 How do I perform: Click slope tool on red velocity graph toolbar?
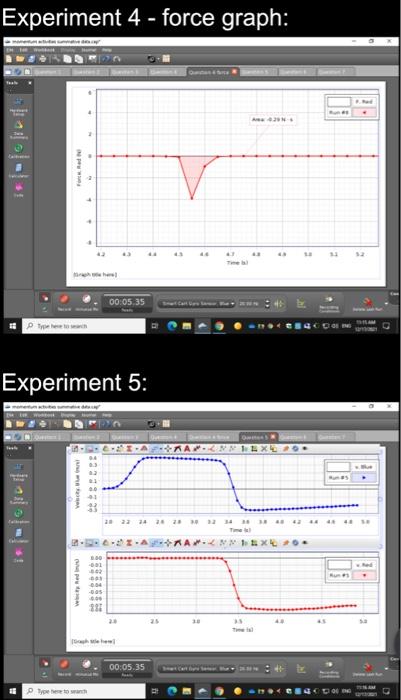coord(177,543)
